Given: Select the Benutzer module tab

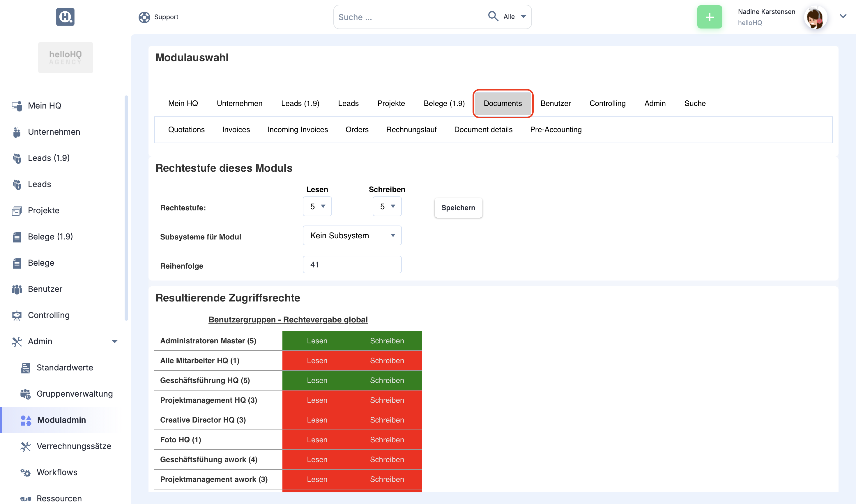Looking at the screenshot, I should (x=555, y=103).
